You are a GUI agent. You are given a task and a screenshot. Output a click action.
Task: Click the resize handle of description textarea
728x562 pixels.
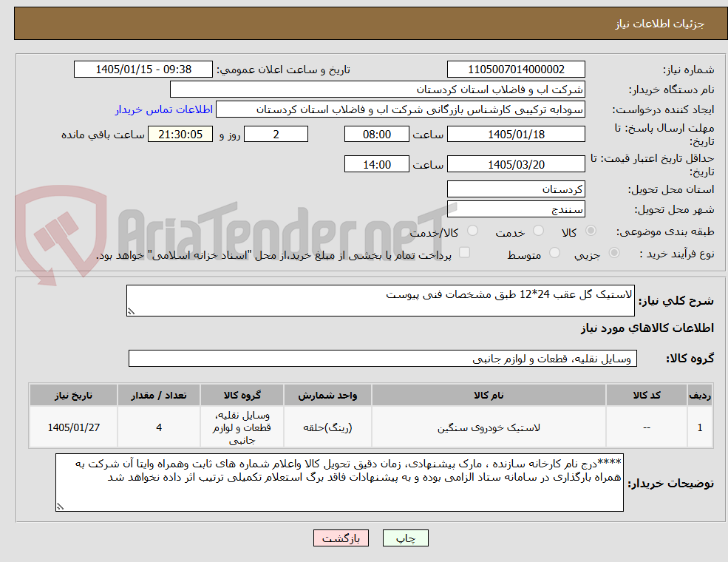(x=131, y=311)
